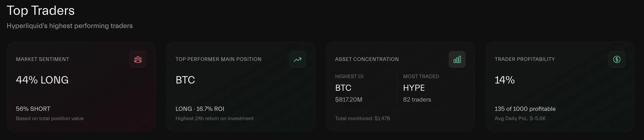This screenshot has width=644, height=140.
Task: Select the 44% LONG sentiment value
Action: click(42, 80)
